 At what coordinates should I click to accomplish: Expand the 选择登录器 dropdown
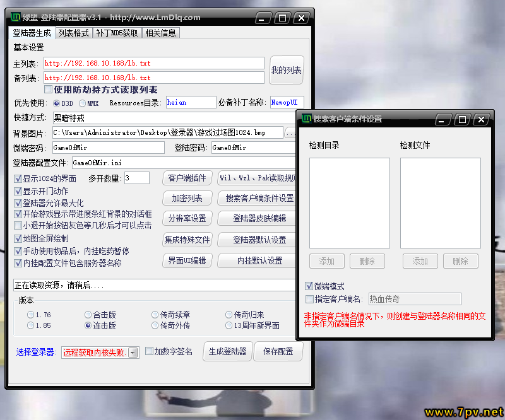[x=133, y=353]
